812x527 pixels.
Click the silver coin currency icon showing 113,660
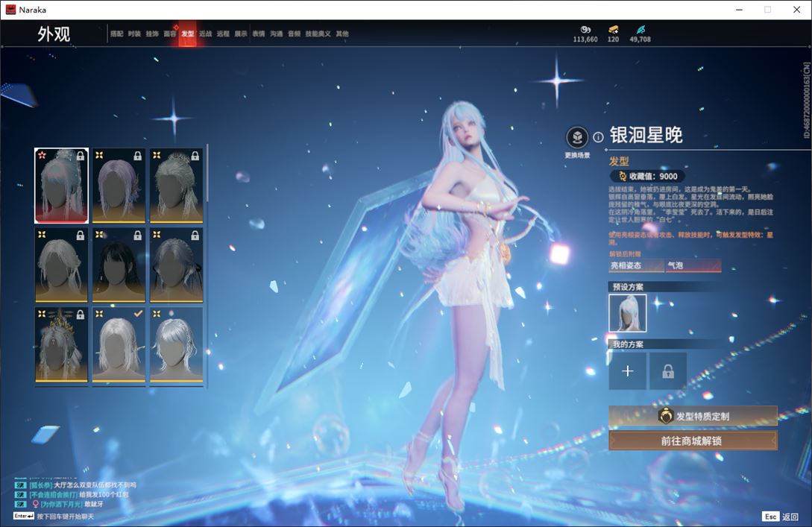tap(585, 30)
